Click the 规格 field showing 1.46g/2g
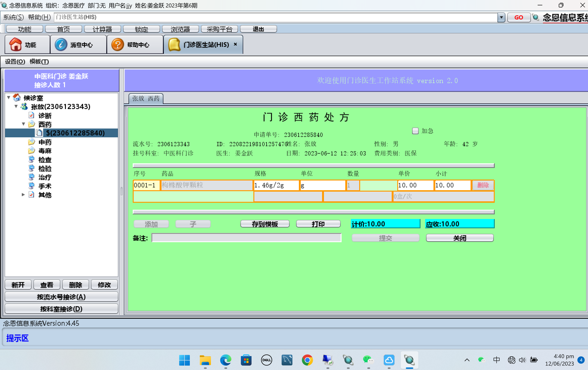The image size is (588, 370). [276, 185]
